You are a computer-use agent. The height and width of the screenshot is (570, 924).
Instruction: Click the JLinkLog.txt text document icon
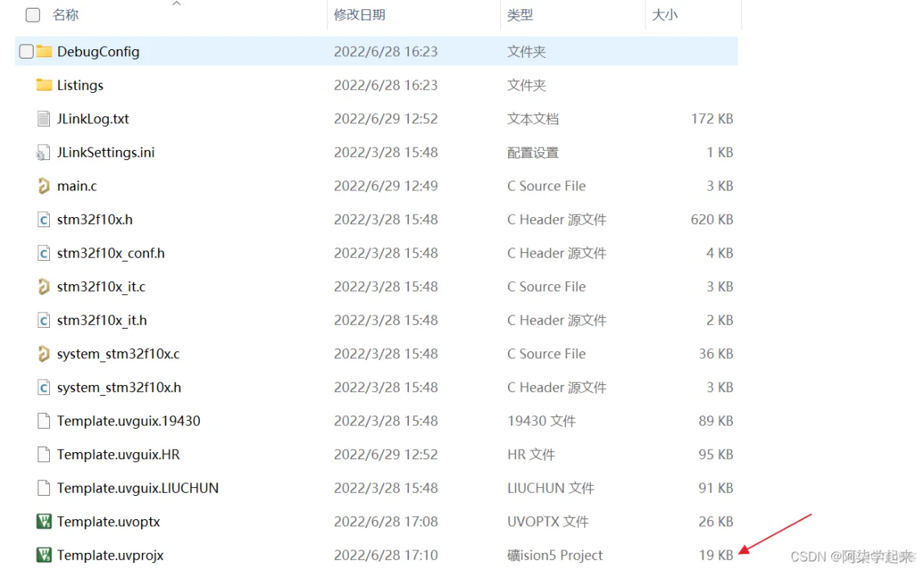(x=44, y=119)
